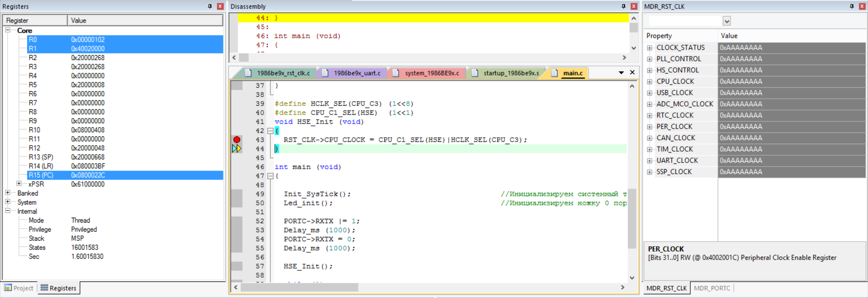Open the MDR_RST_CLK peripheral selector combo box
The image size is (868, 298).
[x=726, y=21]
